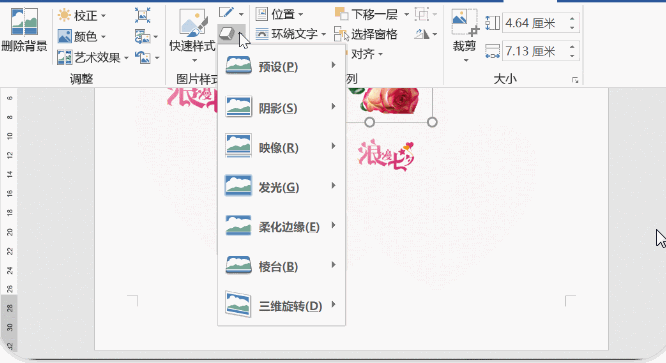Open the Preset (预设) submenu
The height and width of the screenshot is (363, 666).
click(281, 66)
